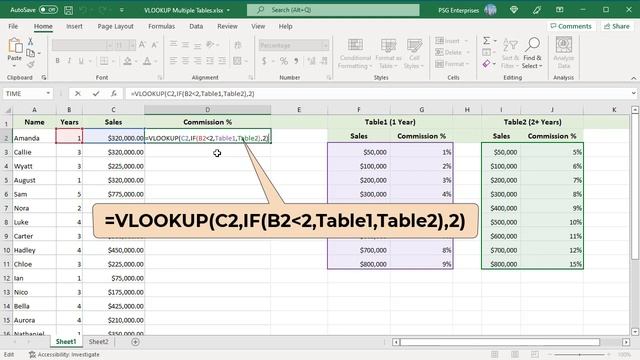Open the Name Box dropdown arrow

coord(48,93)
